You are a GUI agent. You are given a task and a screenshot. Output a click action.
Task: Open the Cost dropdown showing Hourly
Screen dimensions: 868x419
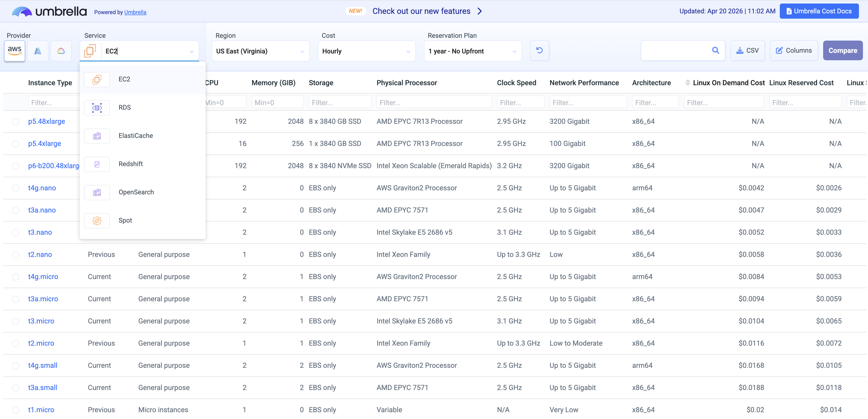coord(366,51)
